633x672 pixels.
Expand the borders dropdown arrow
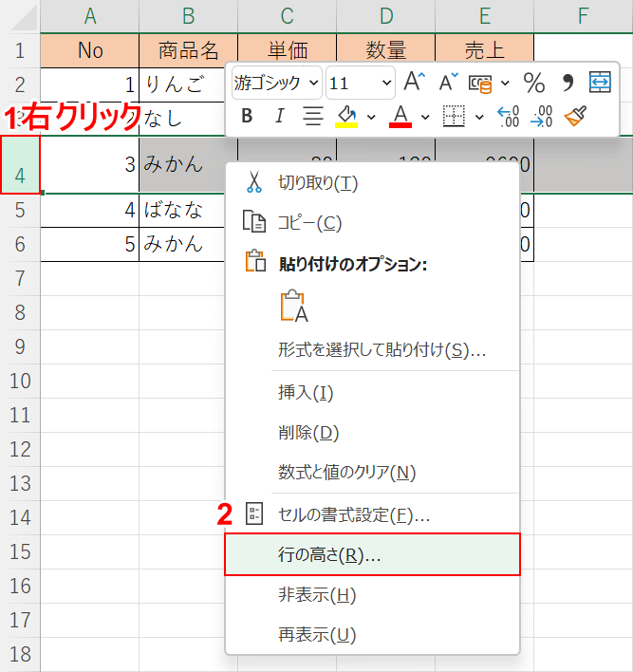click(479, 117)
